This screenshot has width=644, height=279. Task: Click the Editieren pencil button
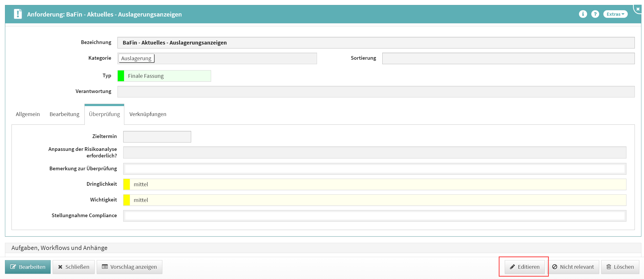(524, 267)
